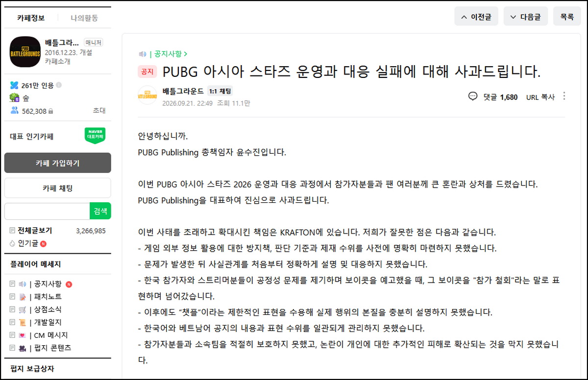Click the blue 인용 butterfly icon

[14, 85]
